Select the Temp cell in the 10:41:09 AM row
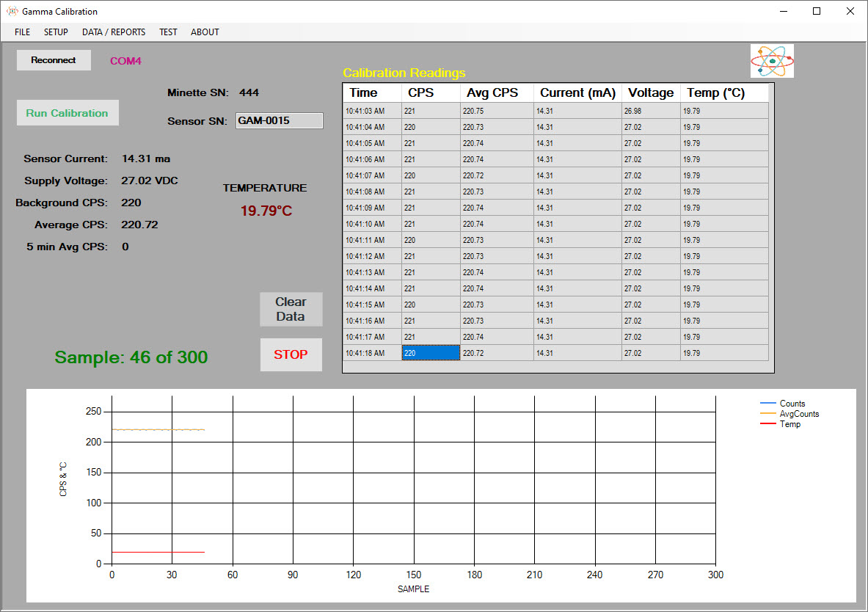 click(x=725, y=208)
